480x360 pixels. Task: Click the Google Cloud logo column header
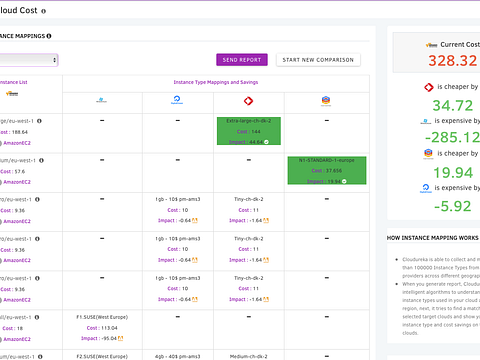click(x=326, y=100)
